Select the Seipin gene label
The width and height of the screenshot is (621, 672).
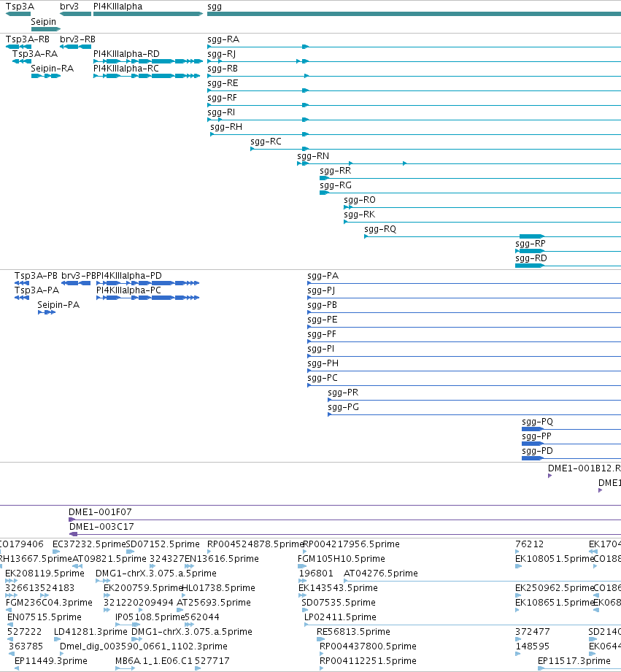point(43,21)
